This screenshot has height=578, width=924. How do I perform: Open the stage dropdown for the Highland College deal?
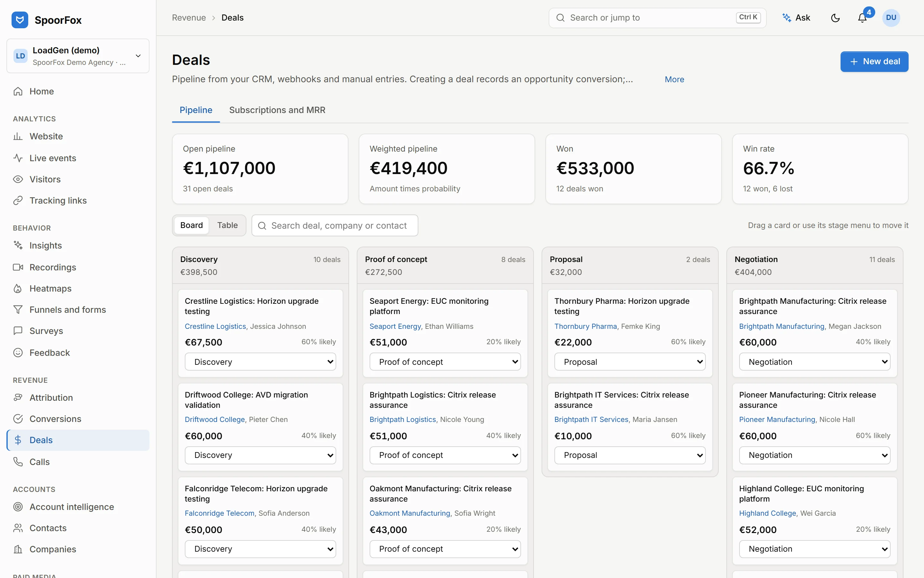(815, 549)
